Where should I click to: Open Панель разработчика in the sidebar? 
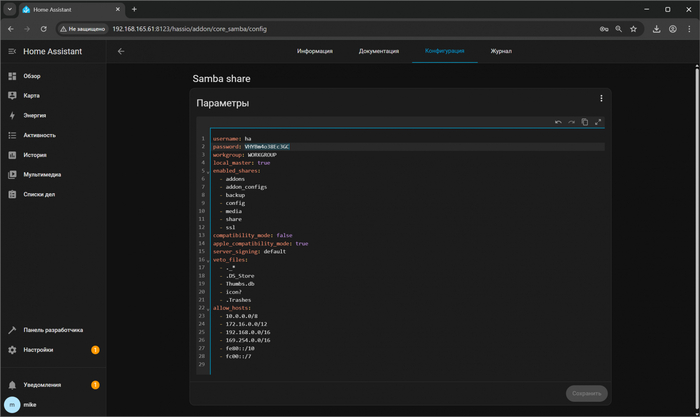point(53,330)
